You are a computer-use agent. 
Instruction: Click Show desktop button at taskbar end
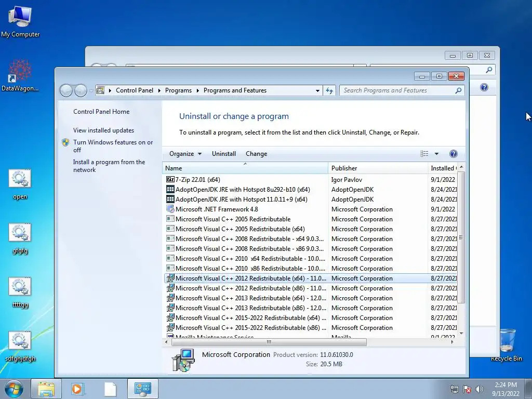point(528,389)
